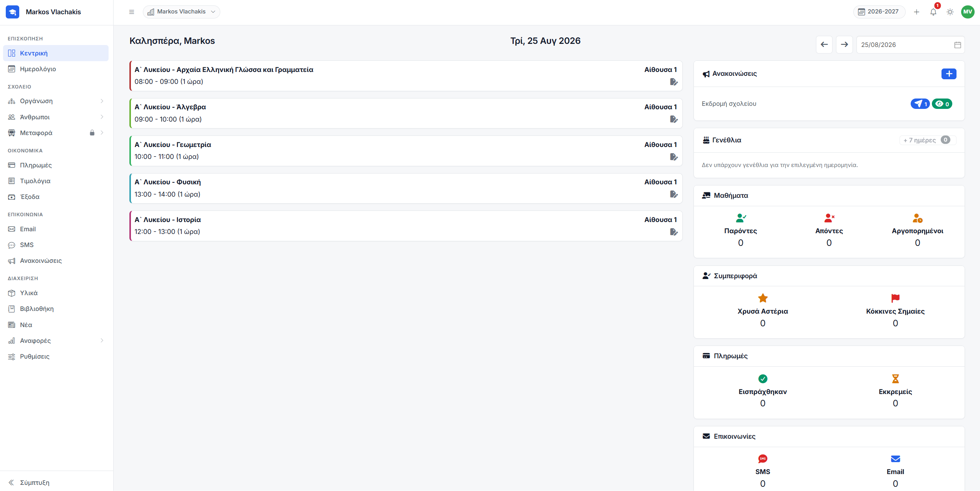Open Ανακοινώσεις in the sidebar
The height and width of the screenshot is (491, 980).
56,261
